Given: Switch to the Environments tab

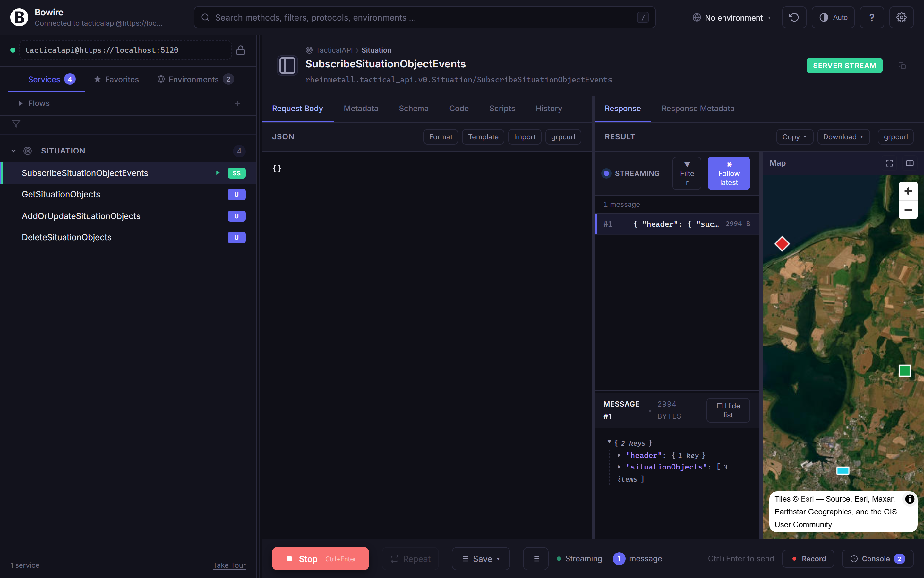Looking at the screenshot, I should pos(195,80).
